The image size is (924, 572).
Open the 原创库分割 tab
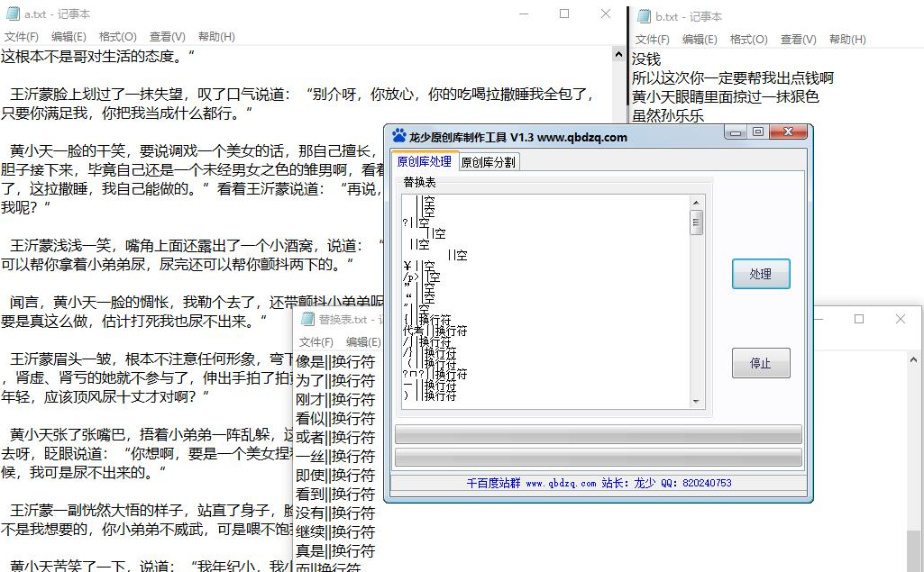489,162
